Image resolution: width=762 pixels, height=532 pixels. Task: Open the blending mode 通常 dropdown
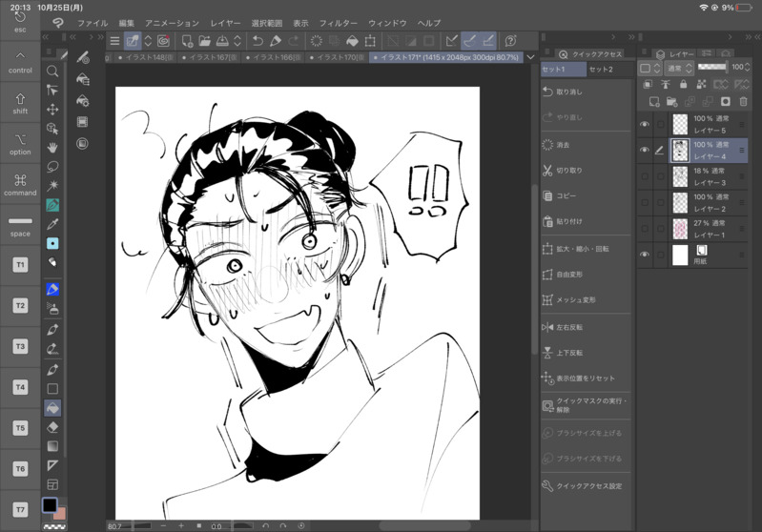pos(680,68)
